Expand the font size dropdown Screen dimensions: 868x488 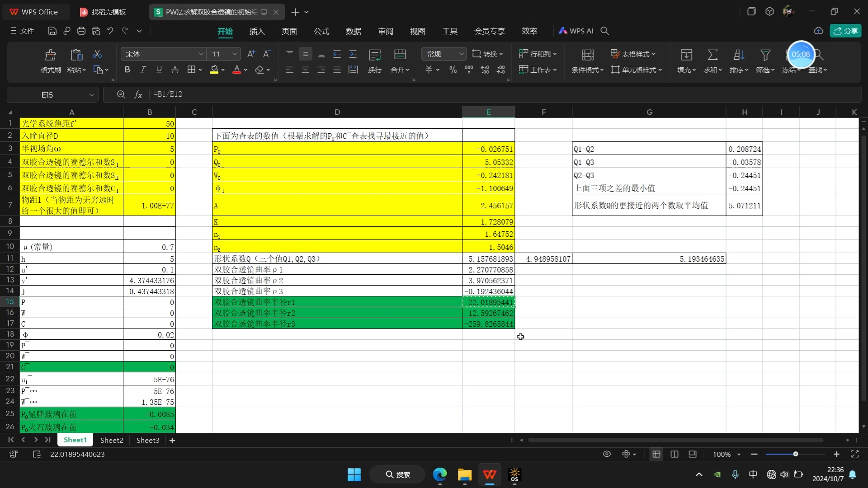(x=234, y=54)
